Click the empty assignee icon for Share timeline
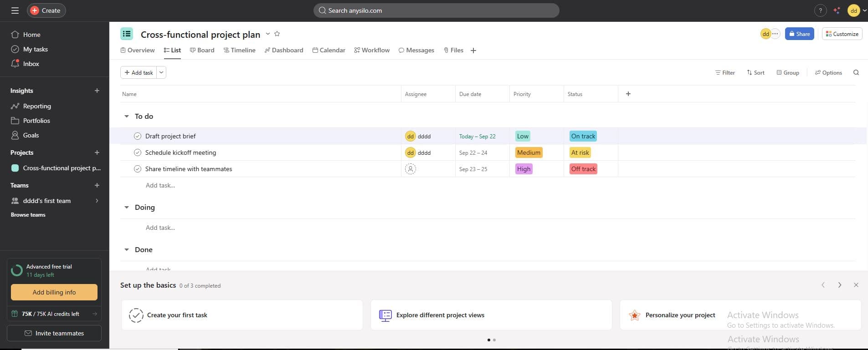Screen dimensions: 868x350 [x=410, y=169]
